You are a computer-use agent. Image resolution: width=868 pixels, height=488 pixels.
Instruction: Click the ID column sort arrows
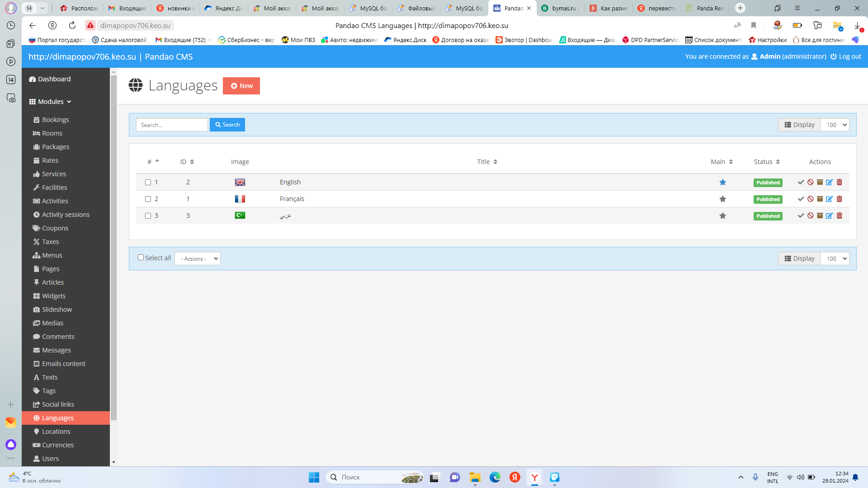[x=192, y=162]
